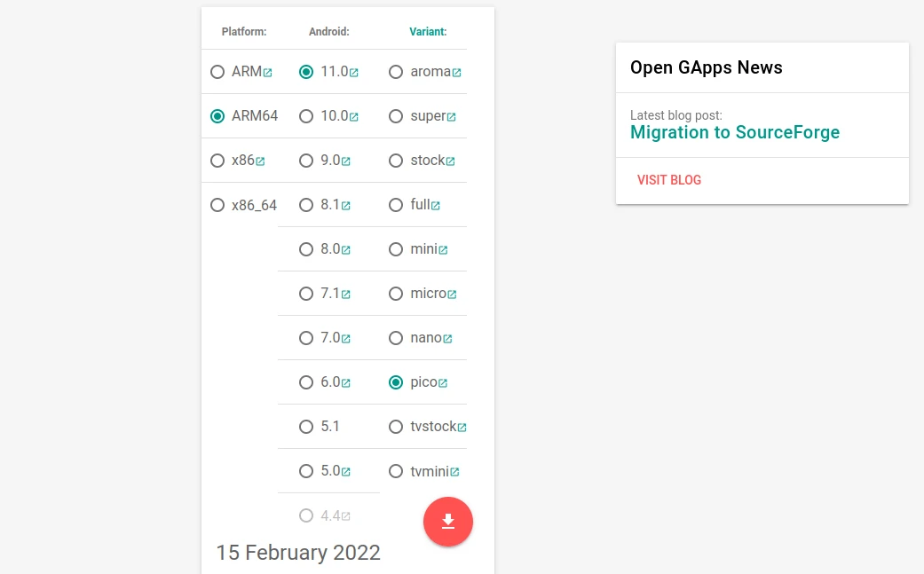Viewport: 924px width, 574px height.
Task: Choose the x86_64 platform option
Action: (x=217, y=205)
